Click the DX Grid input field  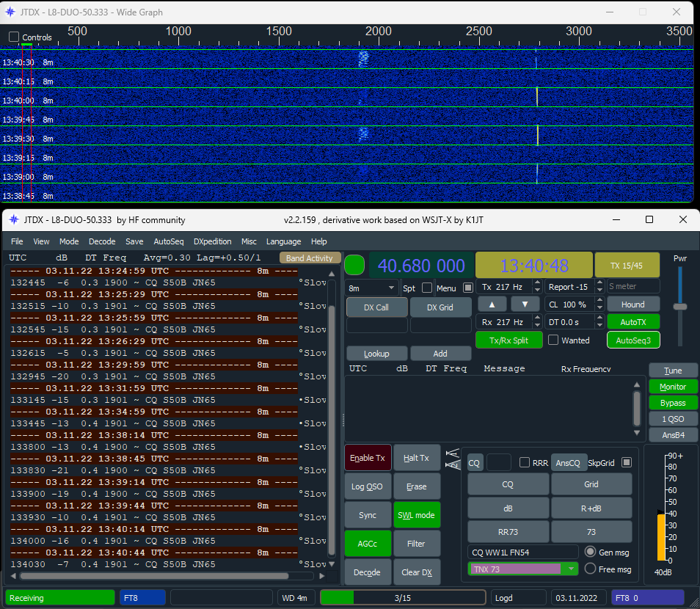441,325
